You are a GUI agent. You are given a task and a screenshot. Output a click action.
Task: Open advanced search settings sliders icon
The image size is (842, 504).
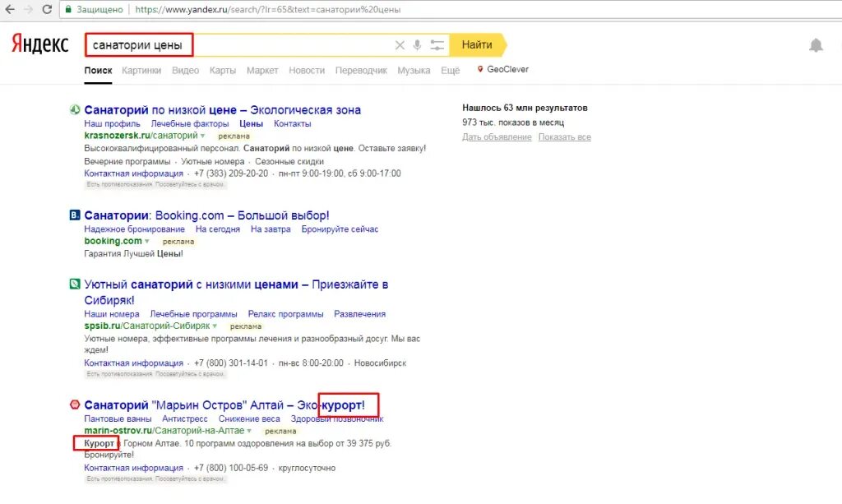437,45
